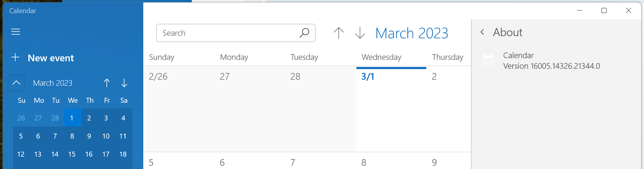Pick Saturday 11 in mini calendar
The width and height of the screenshot is (644, 169).
click(123, 136)
